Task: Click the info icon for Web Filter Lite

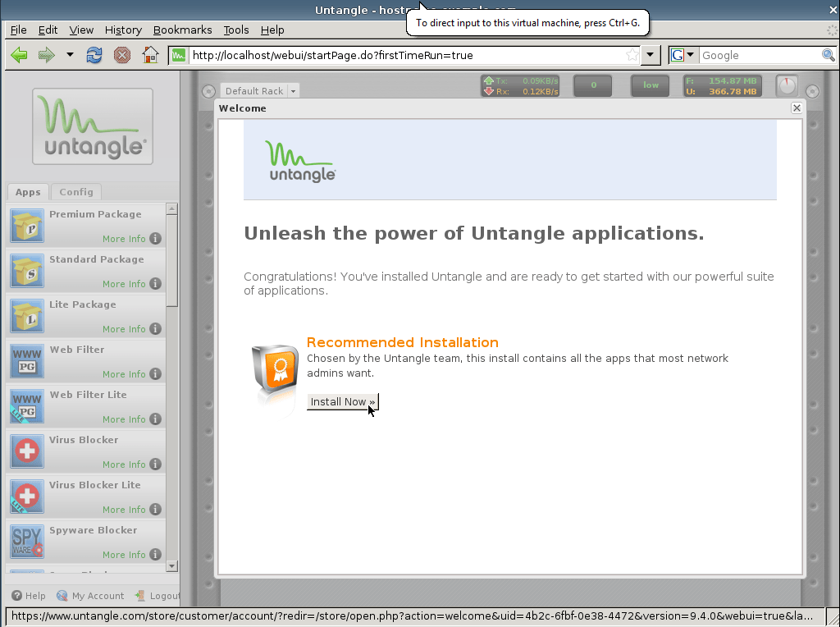Action: tap(155, 419)
